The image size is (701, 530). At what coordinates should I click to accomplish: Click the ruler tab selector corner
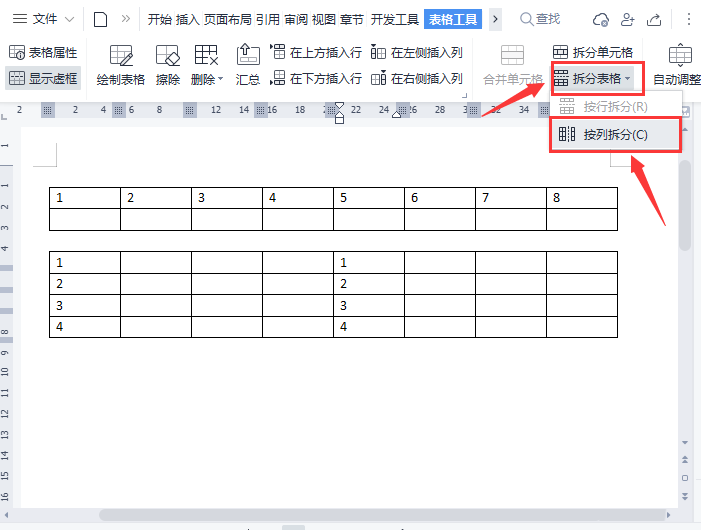click(x=4, y=117)
